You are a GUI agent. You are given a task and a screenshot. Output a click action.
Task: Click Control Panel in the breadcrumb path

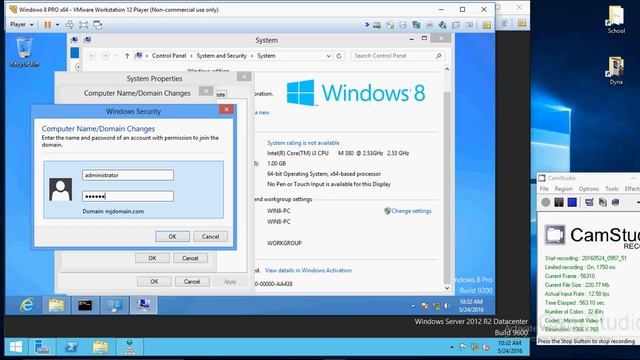[169, 56]
